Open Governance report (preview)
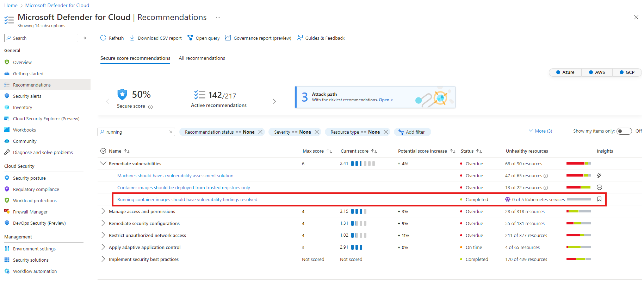Image resolution: width=644 pixels, height=281 pixels. (x=258, y=38)
